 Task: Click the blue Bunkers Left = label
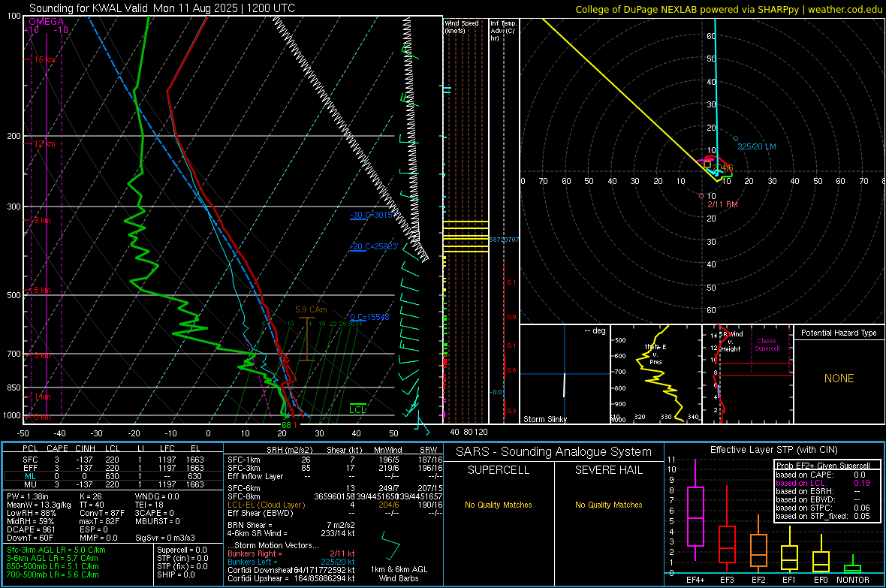click(x=252, y=562)
